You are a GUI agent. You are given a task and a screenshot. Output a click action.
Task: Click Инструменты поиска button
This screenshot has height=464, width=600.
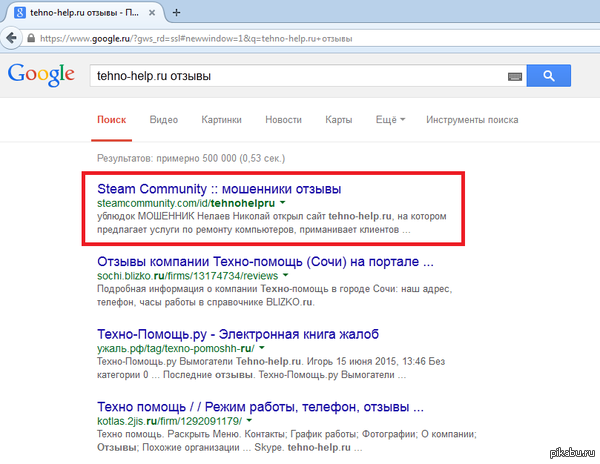click(472, 120)
